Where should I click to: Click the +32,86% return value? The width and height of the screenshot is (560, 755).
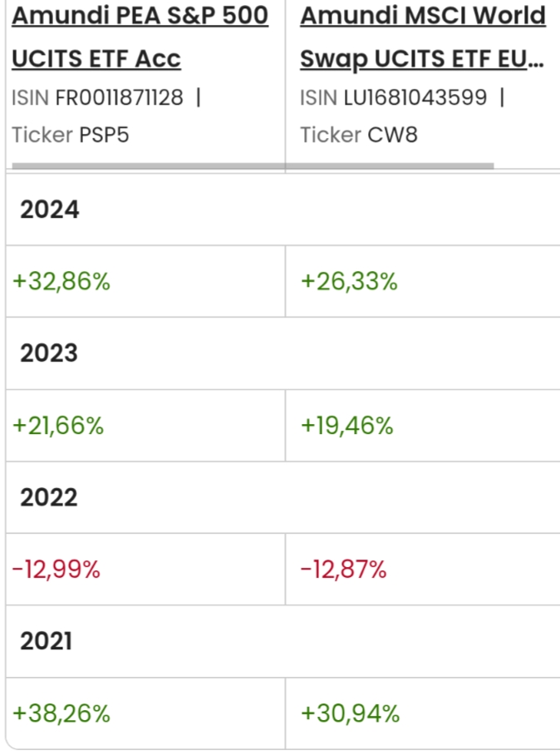pyautogui.click(x=61, y=282)
